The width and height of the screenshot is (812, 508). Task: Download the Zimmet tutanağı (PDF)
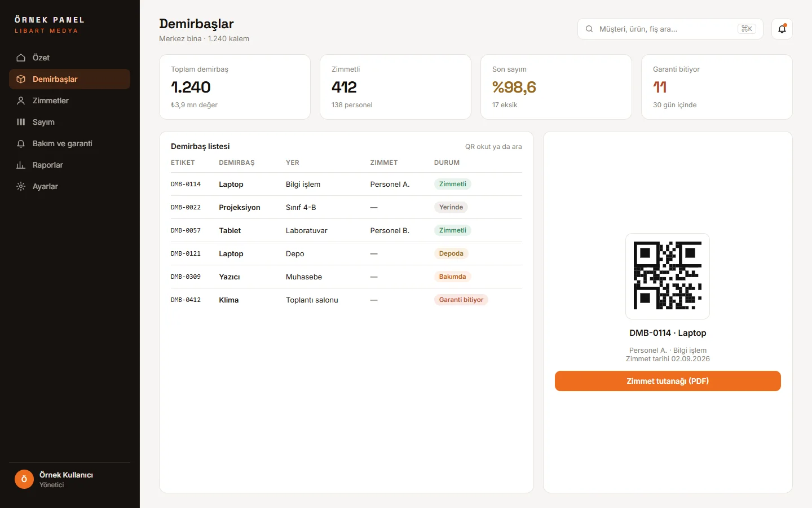pos(668,381)
